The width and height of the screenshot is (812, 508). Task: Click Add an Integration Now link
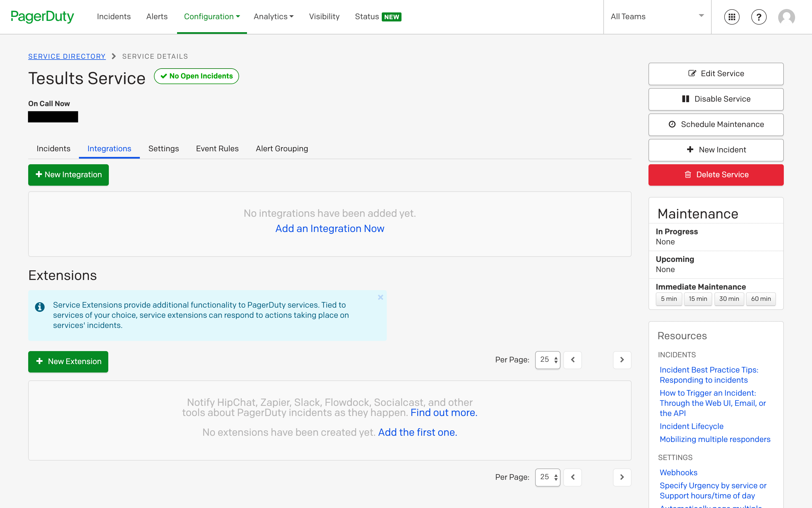coord(330,229)
